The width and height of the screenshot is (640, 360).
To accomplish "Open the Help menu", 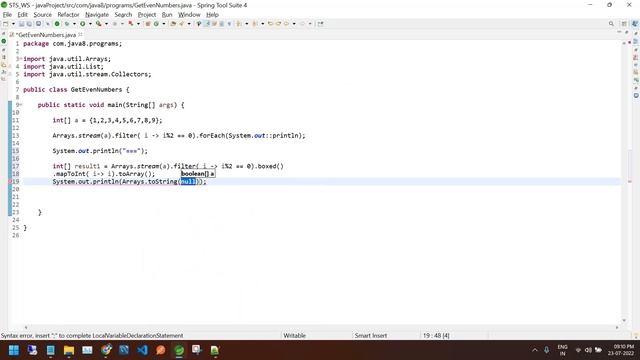I will click(212, 14).
